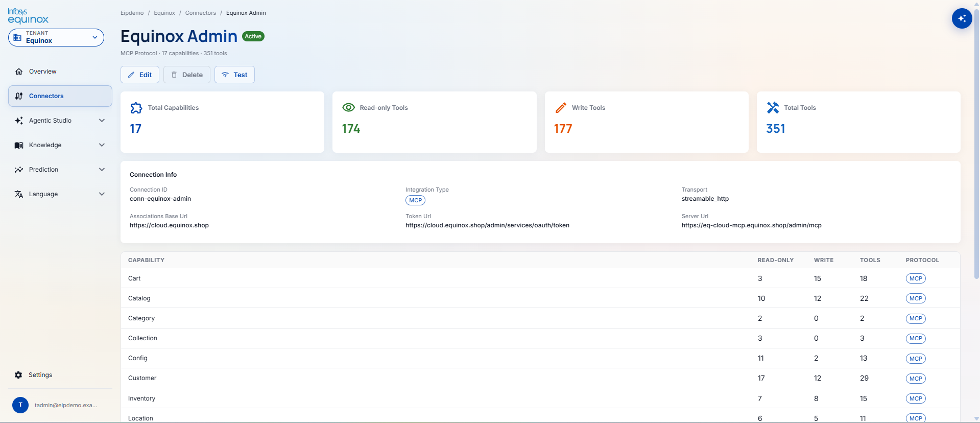Click the Overview home icon
The image size is (980, 423).
tap(19, 72)
